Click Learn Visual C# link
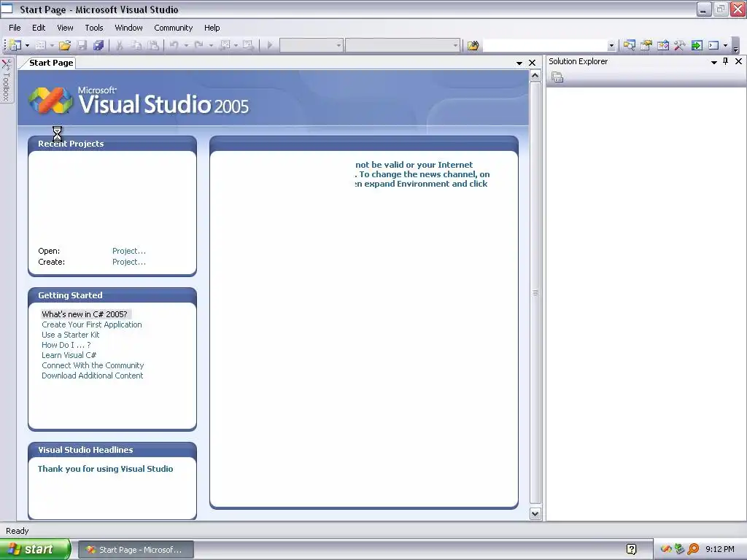 click(69, 355)
